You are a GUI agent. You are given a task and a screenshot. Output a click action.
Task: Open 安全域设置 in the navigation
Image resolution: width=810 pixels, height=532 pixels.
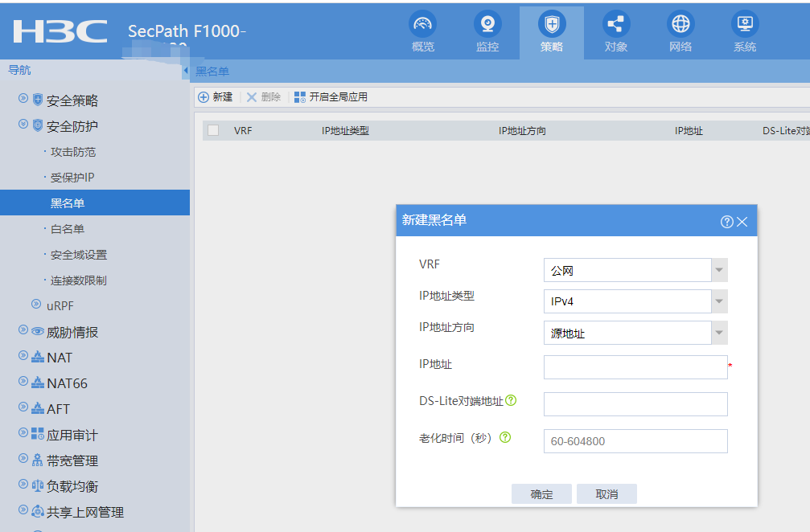point(79,255)
